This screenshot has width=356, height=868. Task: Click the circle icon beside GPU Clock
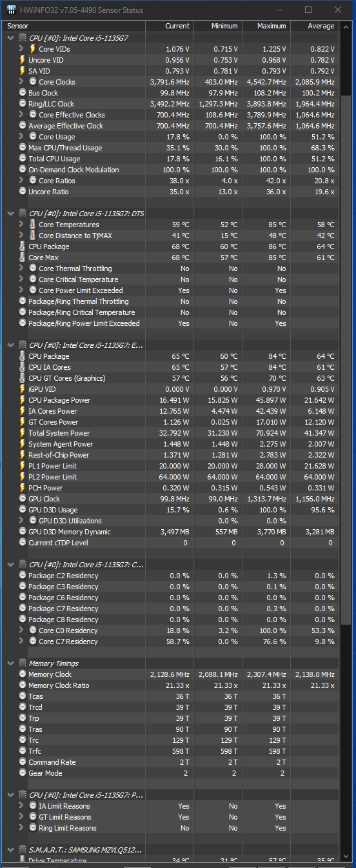click(23, 499)
